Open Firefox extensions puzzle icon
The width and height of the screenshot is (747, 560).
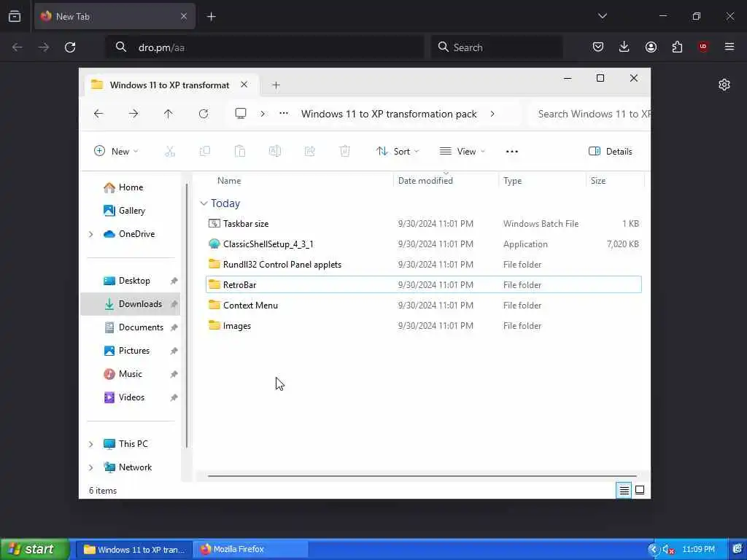point(677,47)
